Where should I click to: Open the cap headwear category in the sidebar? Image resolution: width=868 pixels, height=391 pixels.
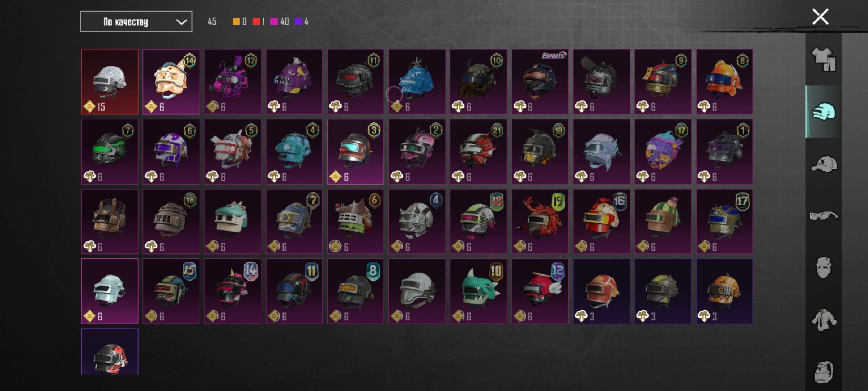[x=824, y=164]
